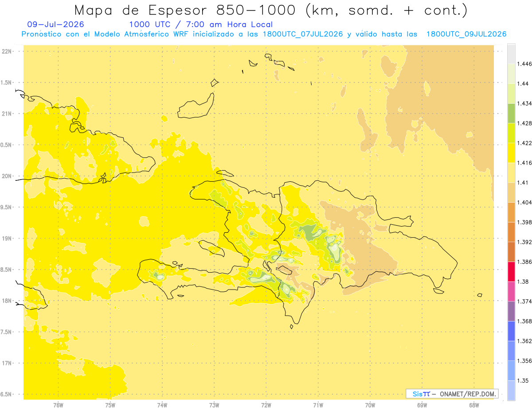Click the colorbar value '1.35'

(x=523, y=380)
